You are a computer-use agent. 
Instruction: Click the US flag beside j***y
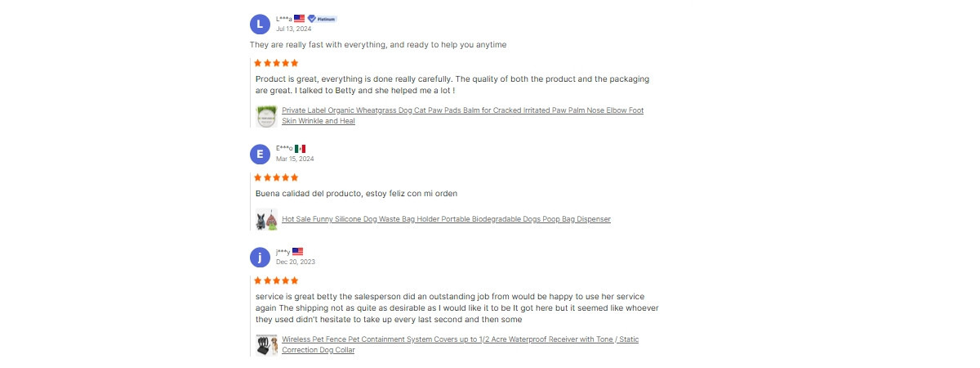[297, 251]
